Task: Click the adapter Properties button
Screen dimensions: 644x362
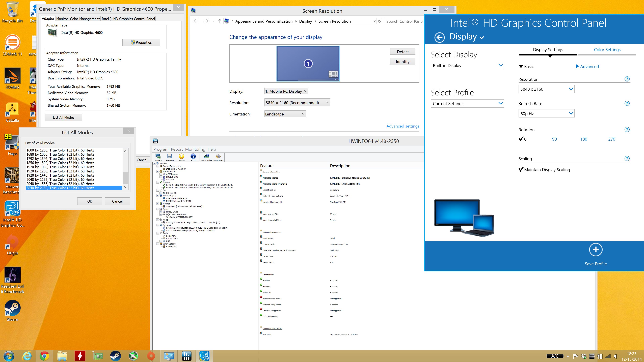Action: [141, 42]
